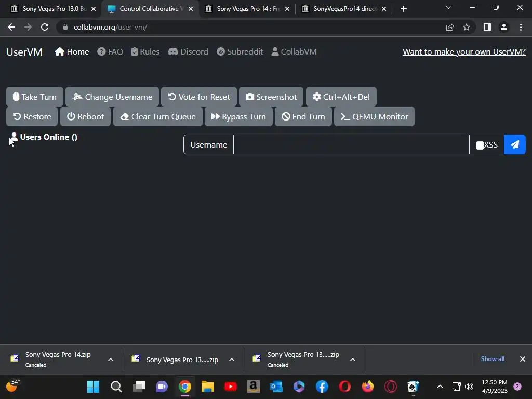The image size is (532, 399).
Task: Open the Discord link
Action: click(x=188, y=51)
